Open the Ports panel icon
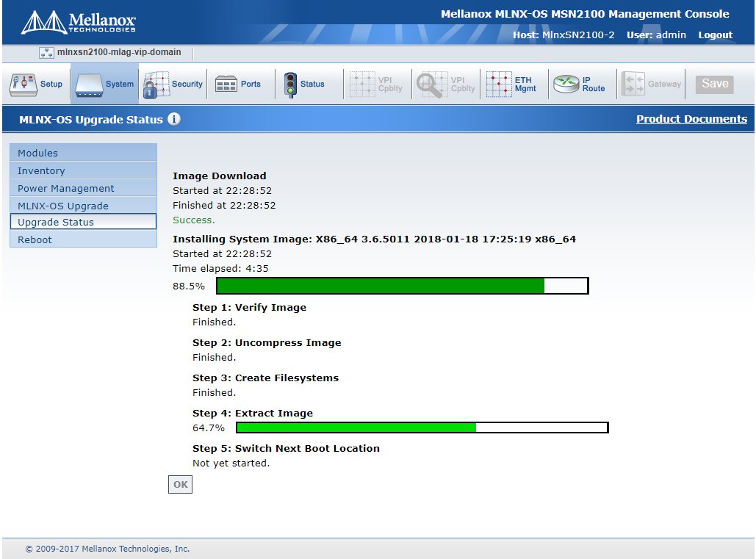This screenshot has height=559, width=756. [x=226, y=84]
